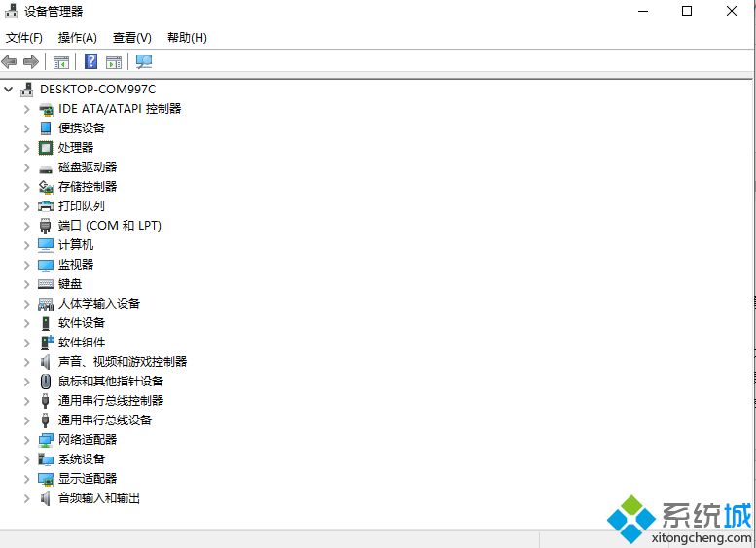The width and height of the screenshot is (756, 548).
Task: Expand the 便携设备 node arrow
Action: click(x=27, y=128)
